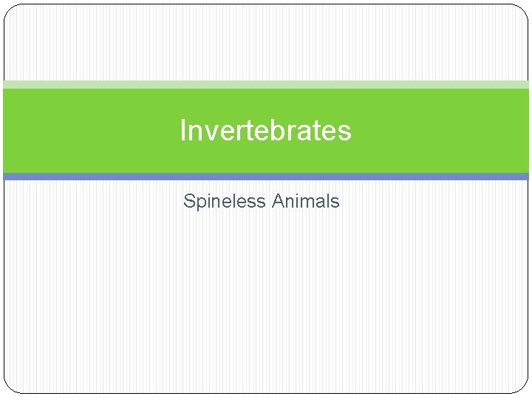532x399 pixels.
Task: Click the slide's top-left rounded corner
Action: coord(10,10)
